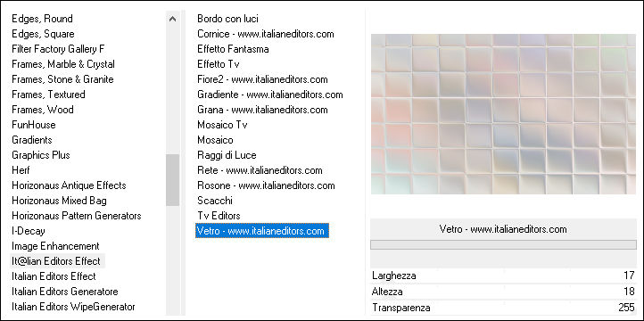
Task: Choose Horizonaus Mixed Bag category
Action: [59, 201]
